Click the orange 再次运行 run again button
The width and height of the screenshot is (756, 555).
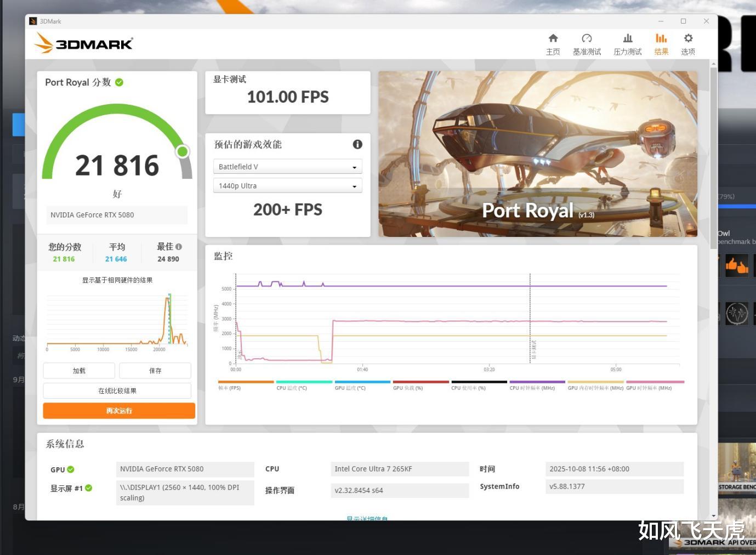point(119,411)
